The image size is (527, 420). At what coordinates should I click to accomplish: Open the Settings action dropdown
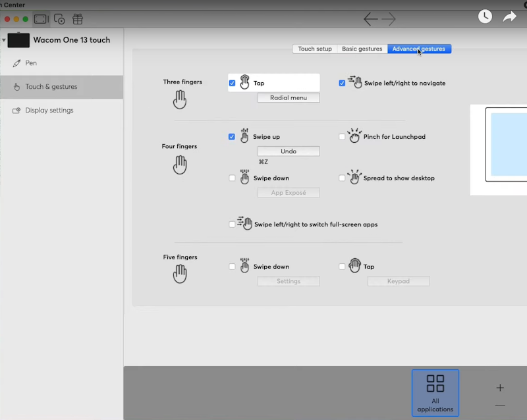(289, 281)
